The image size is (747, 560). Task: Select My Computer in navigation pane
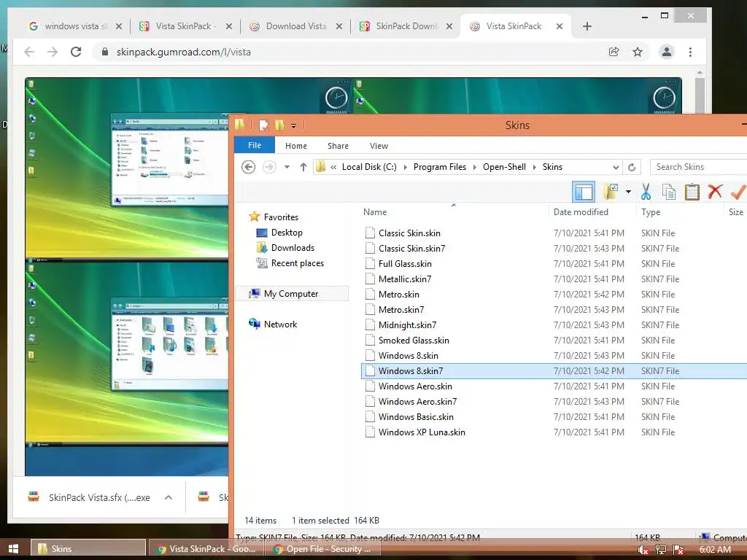pos(291,293)
